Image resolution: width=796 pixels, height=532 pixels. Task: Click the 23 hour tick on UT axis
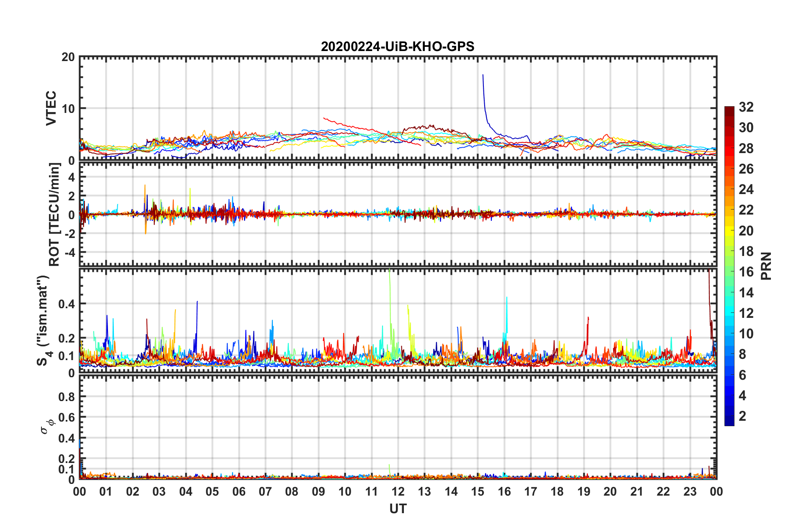pos(690,491)
